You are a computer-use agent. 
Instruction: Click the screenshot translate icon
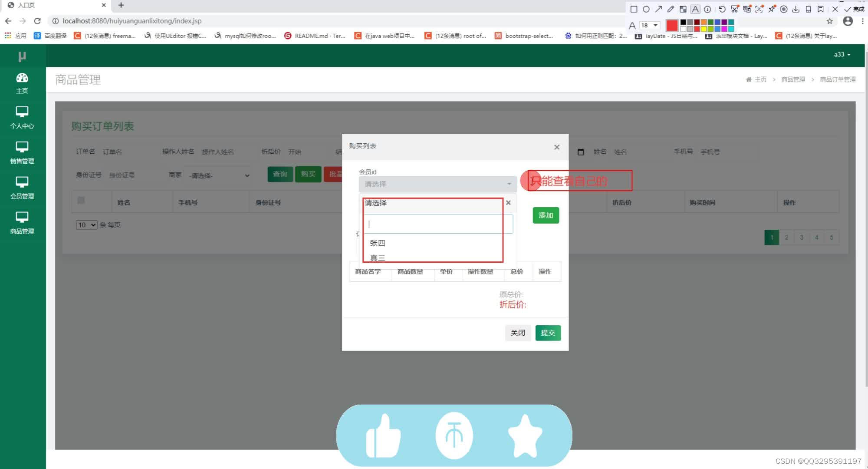click(747, 9)
